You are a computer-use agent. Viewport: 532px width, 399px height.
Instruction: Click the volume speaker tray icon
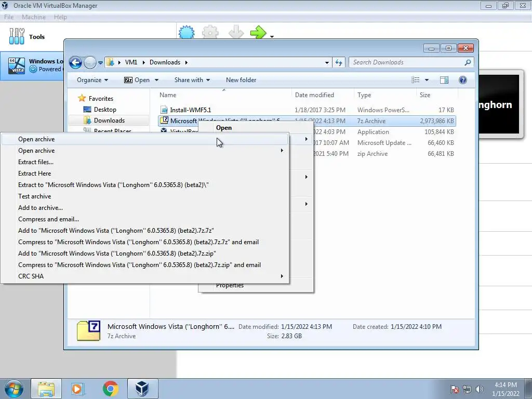(x=480, y=389)
